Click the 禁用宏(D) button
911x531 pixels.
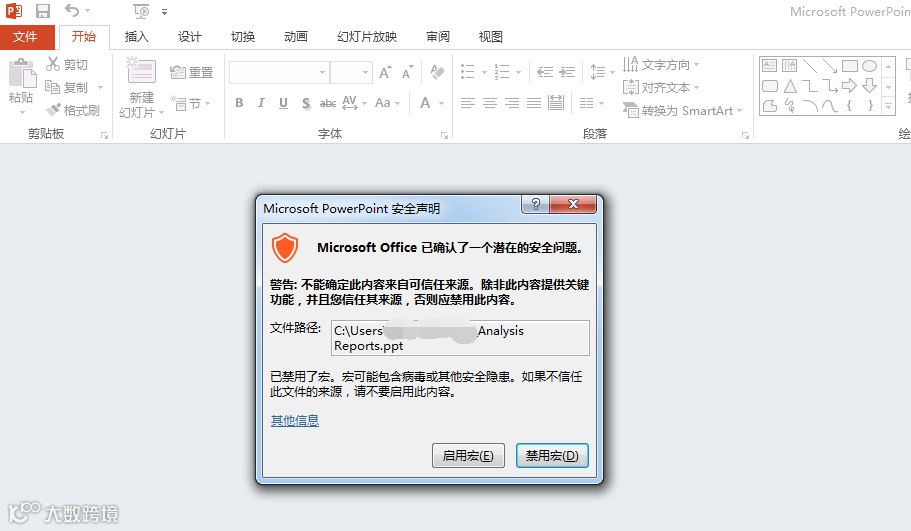(x=552, y=455)
